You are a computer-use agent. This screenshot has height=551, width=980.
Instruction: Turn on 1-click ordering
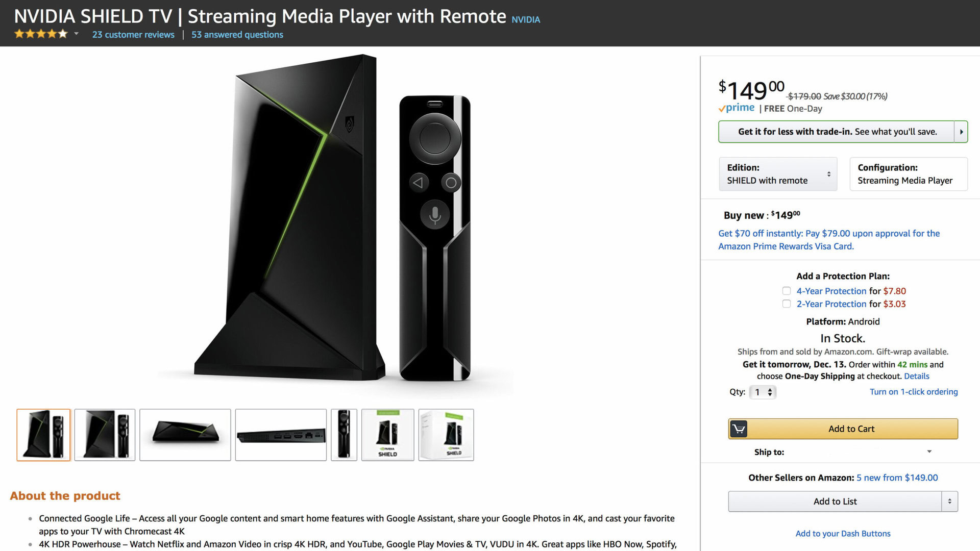[x=913, y=392]
